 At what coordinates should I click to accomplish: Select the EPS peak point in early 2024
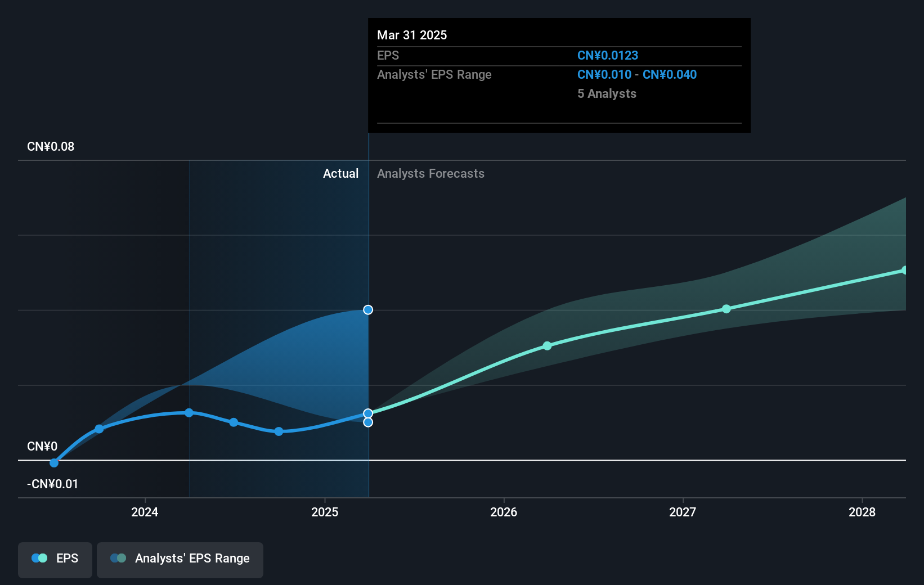189,413
